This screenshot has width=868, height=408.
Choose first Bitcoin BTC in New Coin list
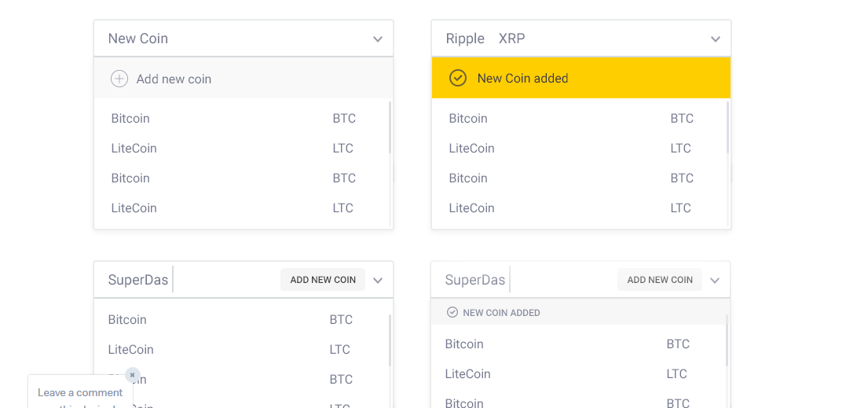click(233, 119)
